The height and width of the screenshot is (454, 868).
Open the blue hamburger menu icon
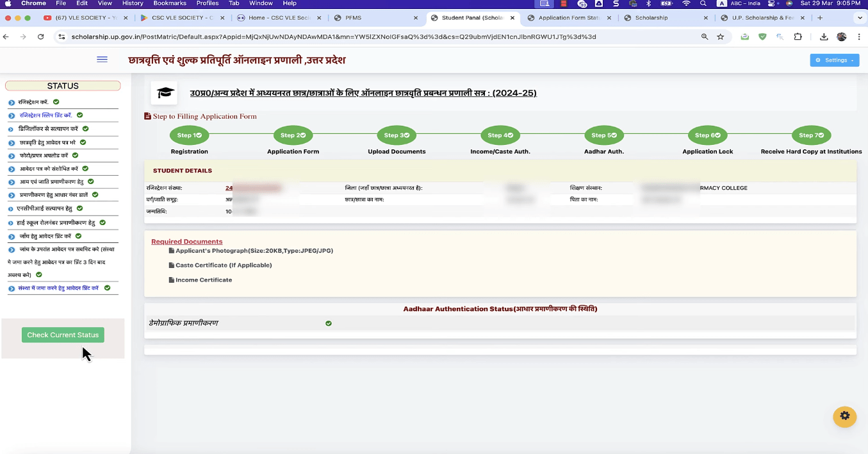[x=102, y=59]
